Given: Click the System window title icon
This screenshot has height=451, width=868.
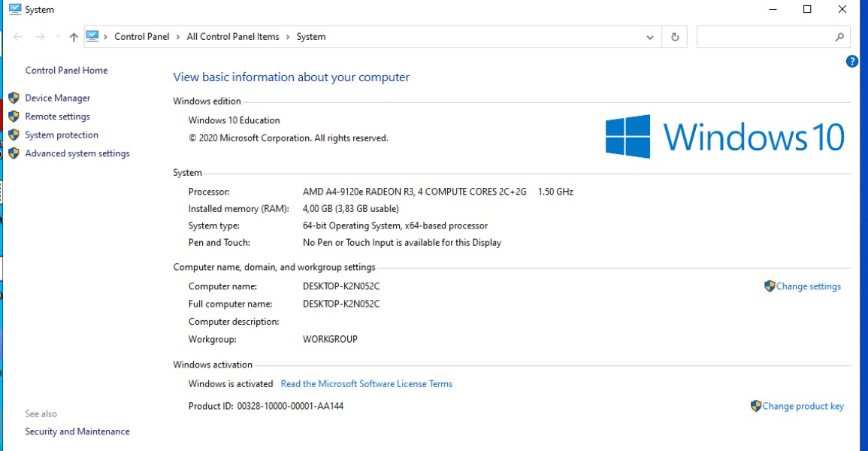Looking at the screenshot, I should [15, 10].
